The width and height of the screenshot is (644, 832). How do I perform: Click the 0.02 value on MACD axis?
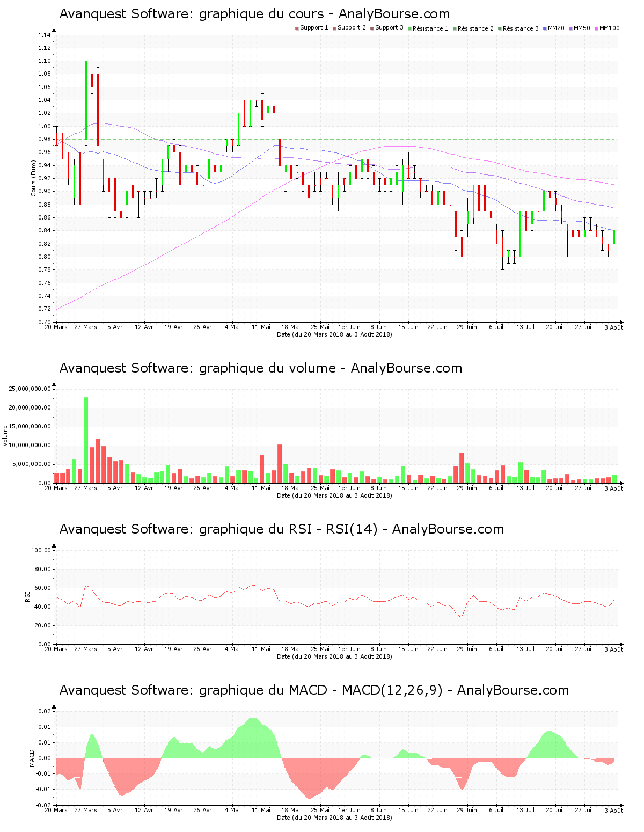coord(45,711)
